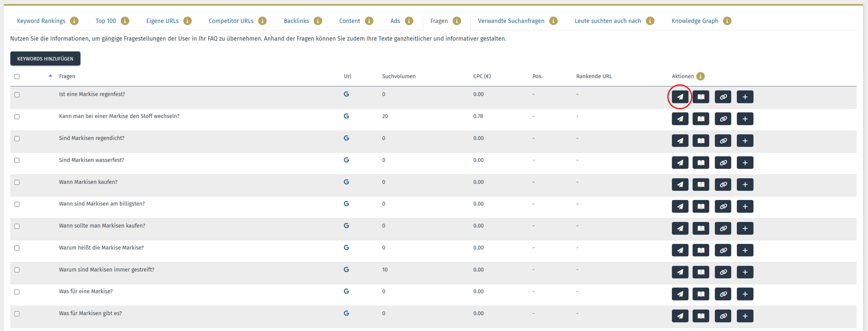Click paper plane icon for 'Stoff wechseln' row

pos(680,119)
